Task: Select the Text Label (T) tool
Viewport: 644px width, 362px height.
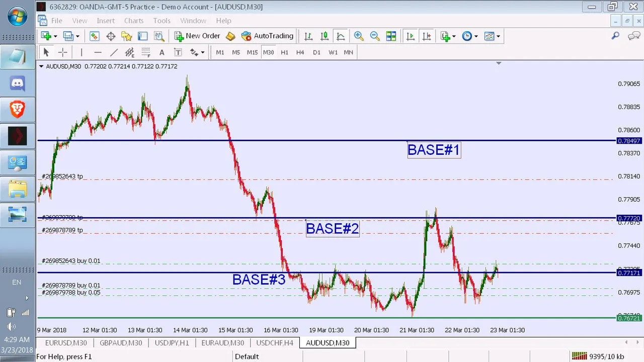Action: point(178,52)
